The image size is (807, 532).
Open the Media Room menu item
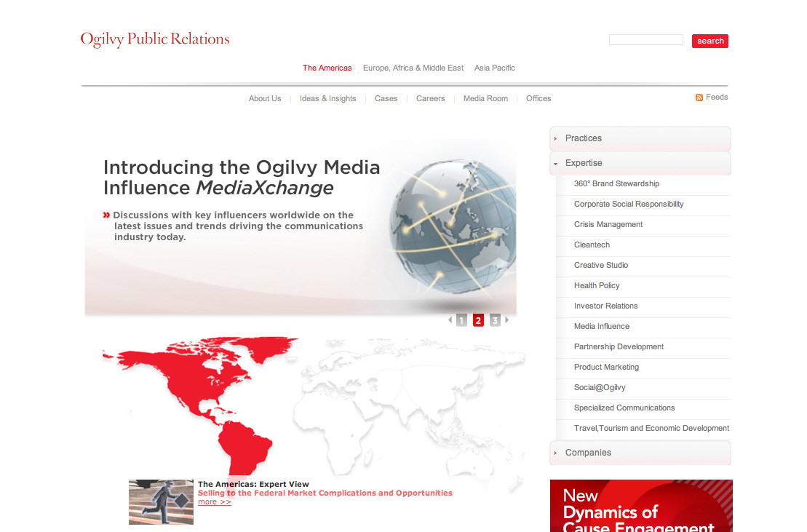point(485,98)
